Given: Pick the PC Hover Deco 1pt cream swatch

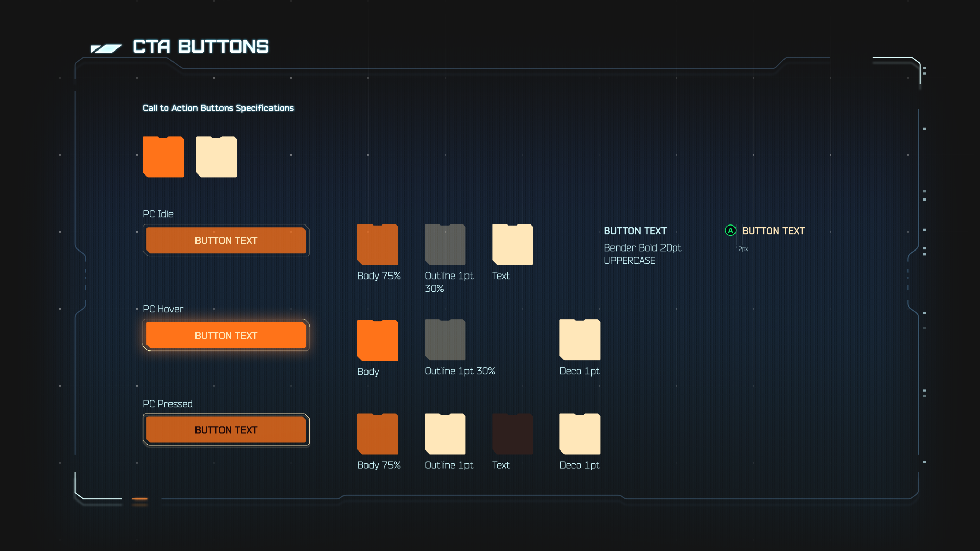Looking at the screenshot, I should coord(580,340).
